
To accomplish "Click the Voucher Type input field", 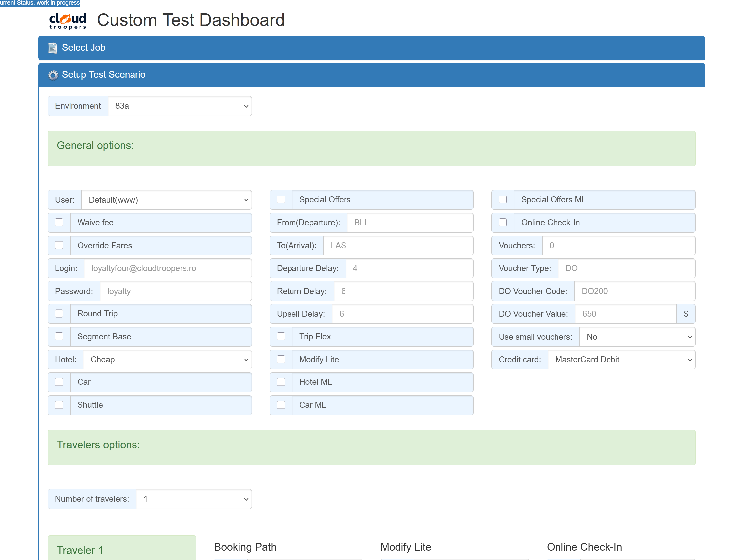I will click(x=627, y=268).
